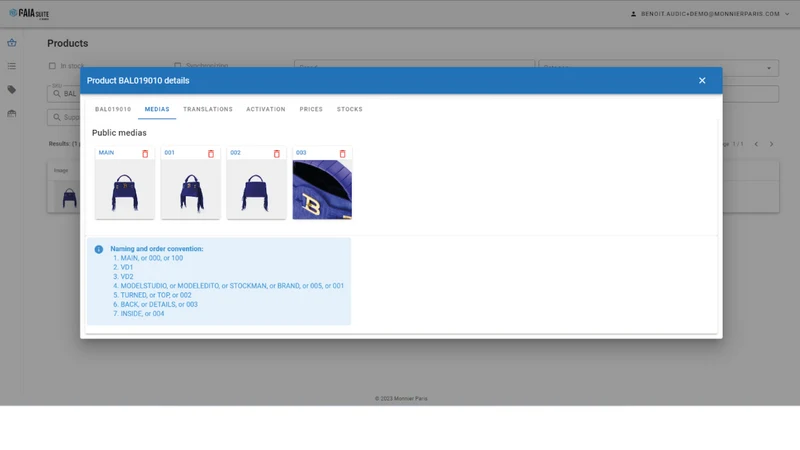This screenshot has width=800, height=450.
Task: Open the Category dropdown arrow
Action: [769, 68]
